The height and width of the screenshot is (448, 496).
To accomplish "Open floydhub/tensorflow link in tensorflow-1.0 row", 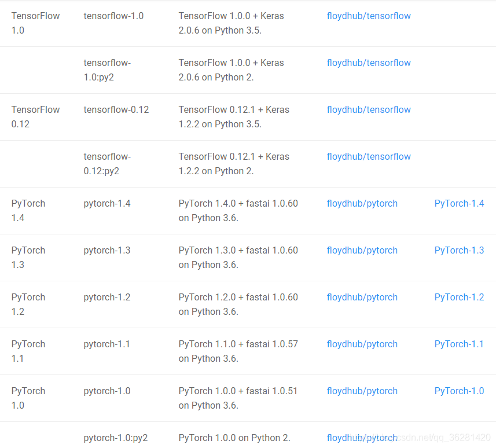I will click(x=369, y=16).
